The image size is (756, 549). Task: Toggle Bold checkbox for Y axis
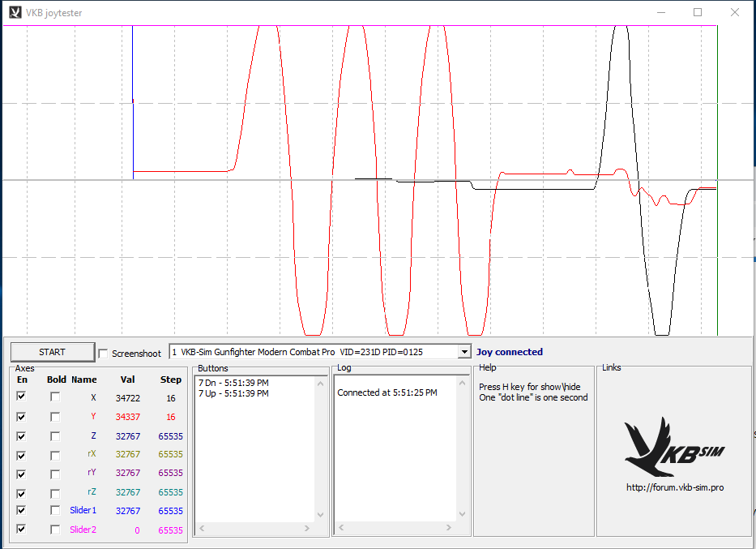point(55,417)
